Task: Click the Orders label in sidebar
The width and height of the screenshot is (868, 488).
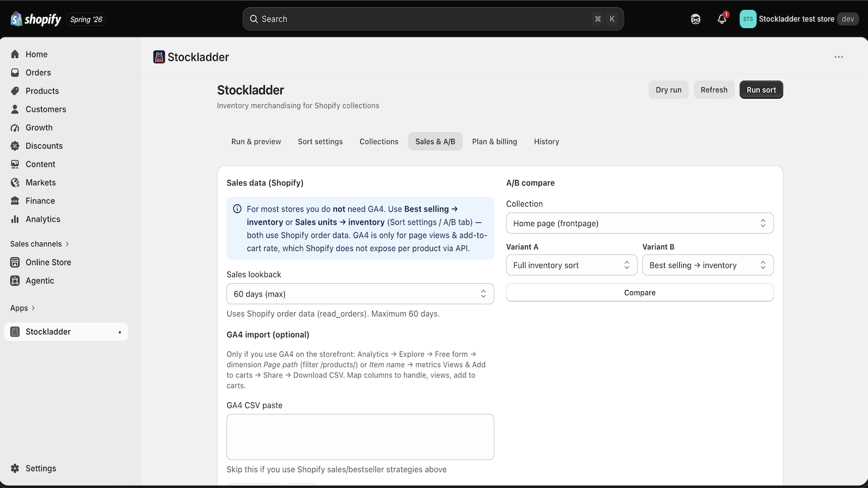Action: pyautogui.click(x=38, y=73)
